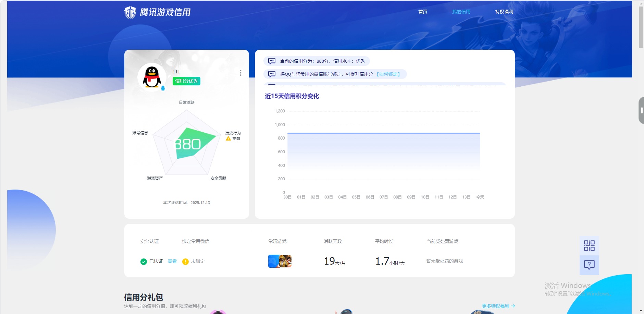644x314 pixels.
Task: Click the green checkmark beside 已认证
Action: (x=144, y=261)
